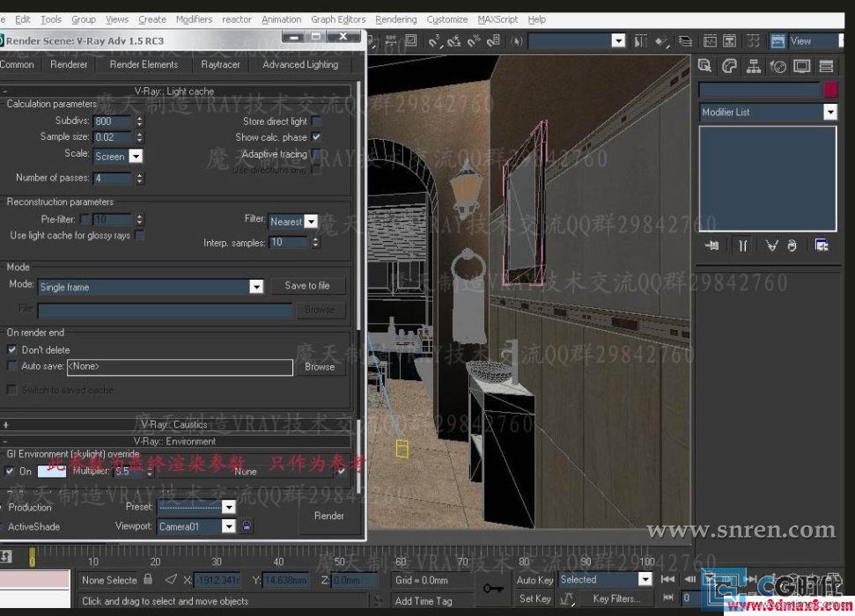Select the Align tool icon

tap(661, 40)
